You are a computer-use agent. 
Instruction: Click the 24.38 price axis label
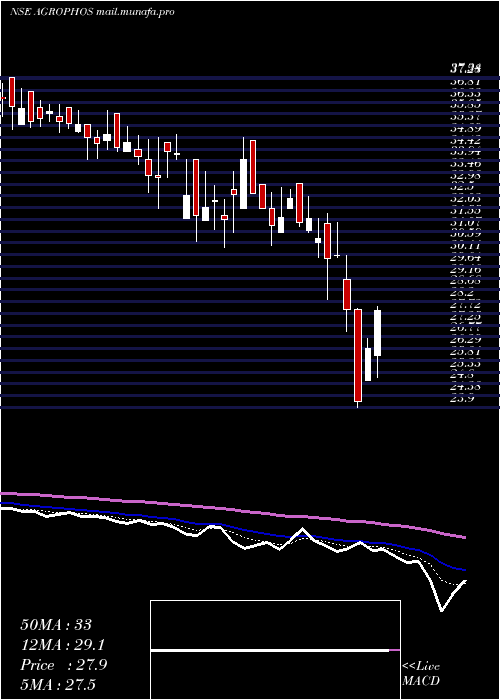coord(465,387)
